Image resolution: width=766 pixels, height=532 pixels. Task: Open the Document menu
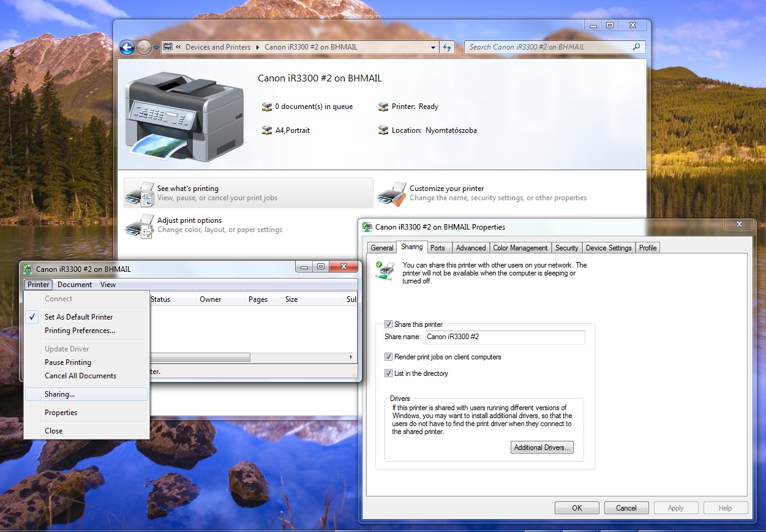pyautogui.click(x=75, y=285)
